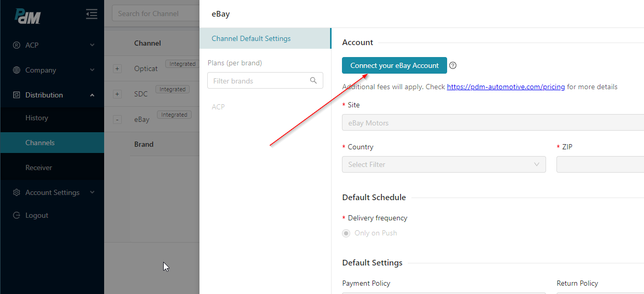
Task: Click the PDM logo
Action: coord(27,16)
